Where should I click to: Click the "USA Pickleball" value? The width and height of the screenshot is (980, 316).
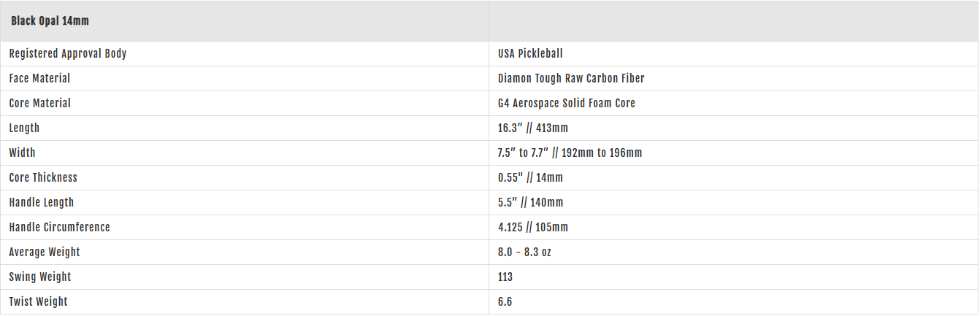(x=530, y=53)
